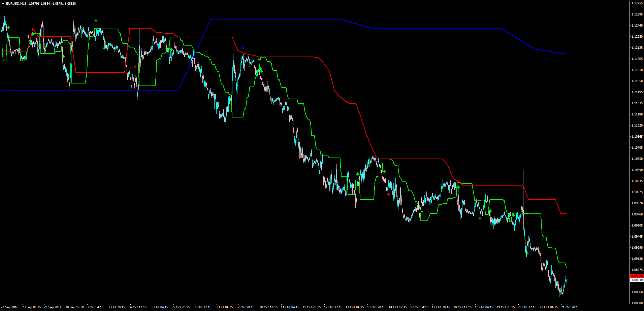Click the 13 Oct 20:15 time label
Viewport: 644px width, 311px height.
(376, 307)
